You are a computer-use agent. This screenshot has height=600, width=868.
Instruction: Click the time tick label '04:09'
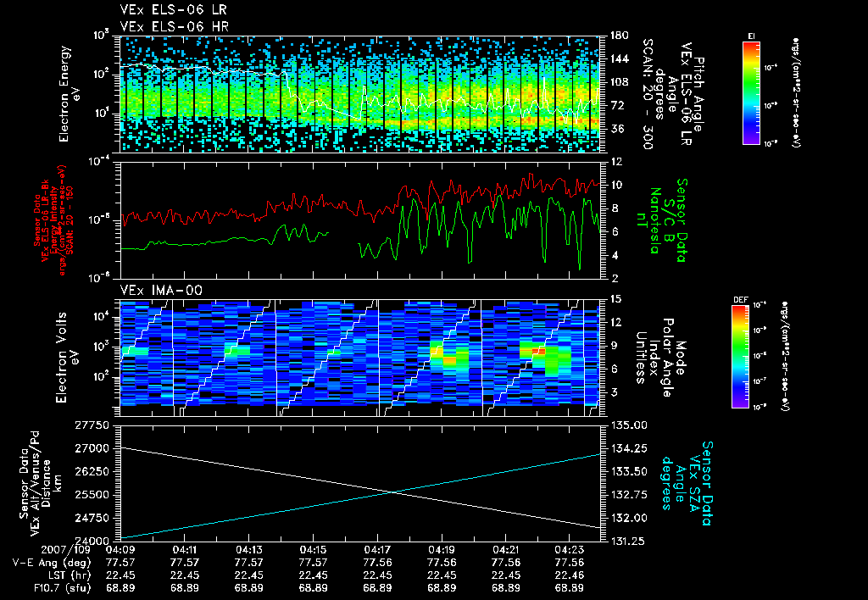coord(120,550)
